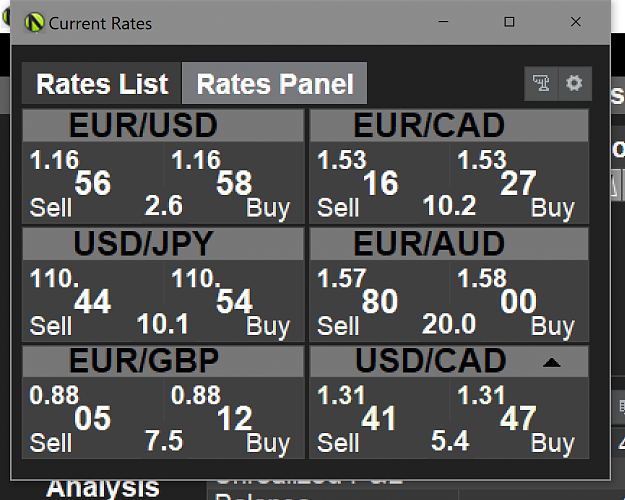
Task: Maximize the Current Rates window
Action: pos(509,22)
